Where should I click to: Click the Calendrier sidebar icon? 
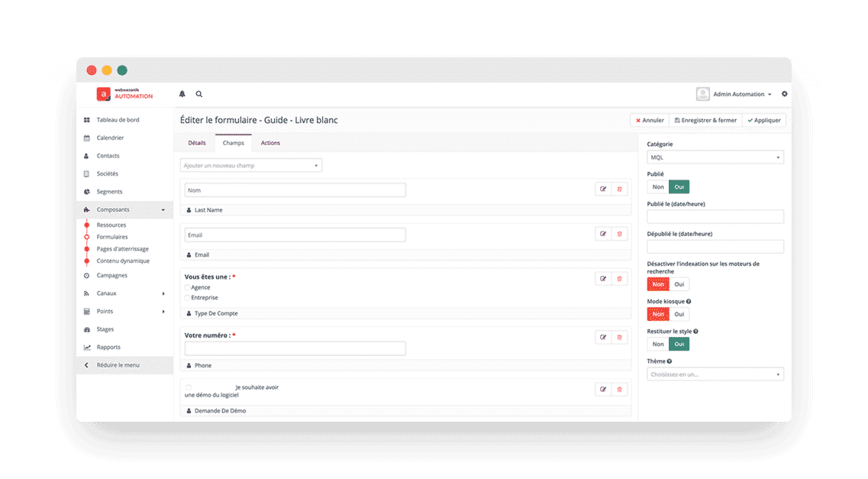pyautogui.click(x=87, y=138)
